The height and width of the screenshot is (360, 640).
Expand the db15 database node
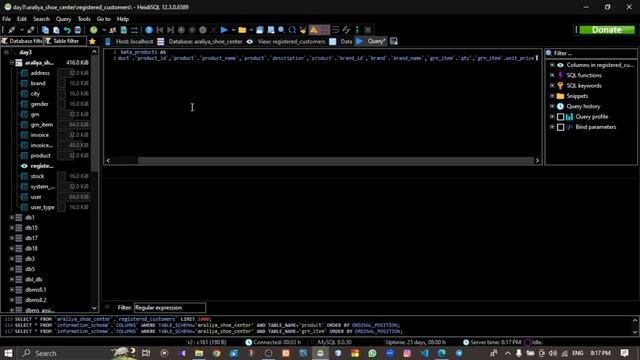tap(12, 228)
